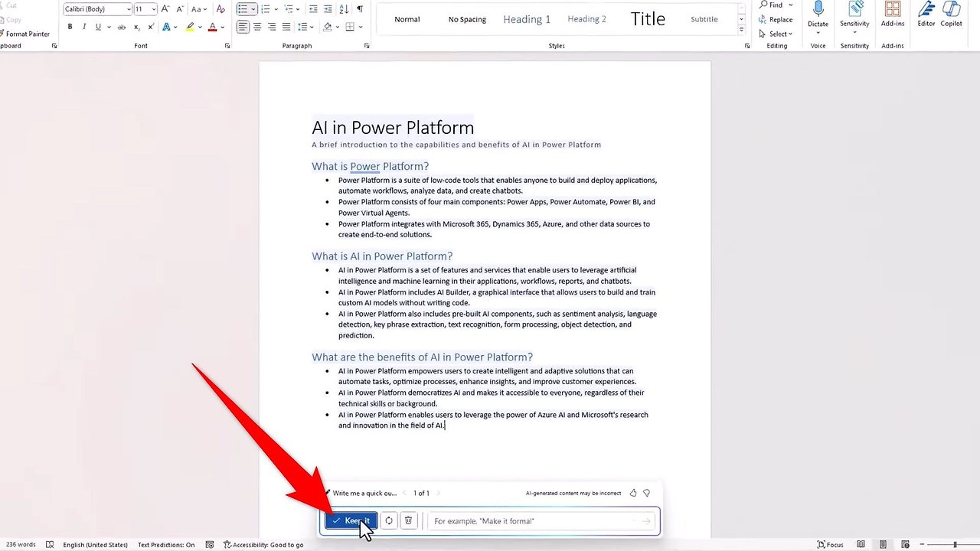
Task: Align text right
Action: click(x=272, y=27)
